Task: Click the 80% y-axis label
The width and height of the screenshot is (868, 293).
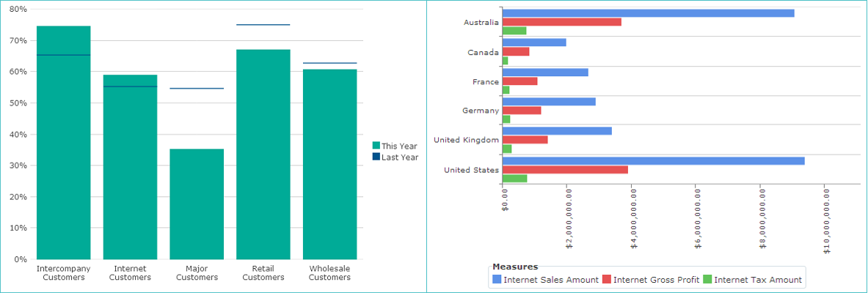Action: click(x=18, y=10)
